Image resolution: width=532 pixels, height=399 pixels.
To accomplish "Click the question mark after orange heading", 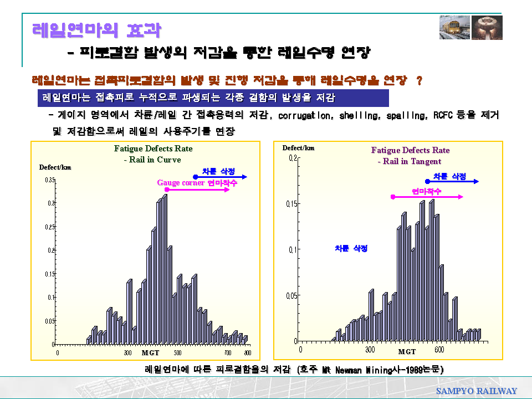I will [420, 81].
